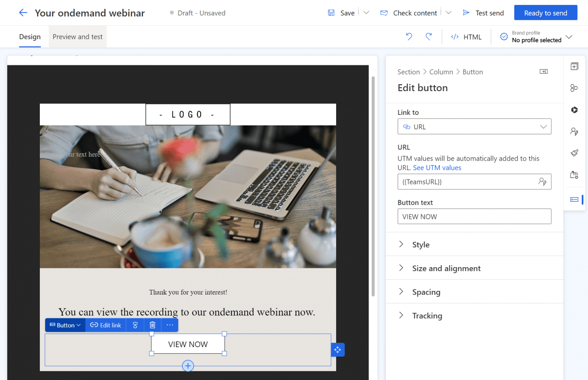Open the Brand profile dropdown
This screenshot has height=380, width=588.
(570, 36)
